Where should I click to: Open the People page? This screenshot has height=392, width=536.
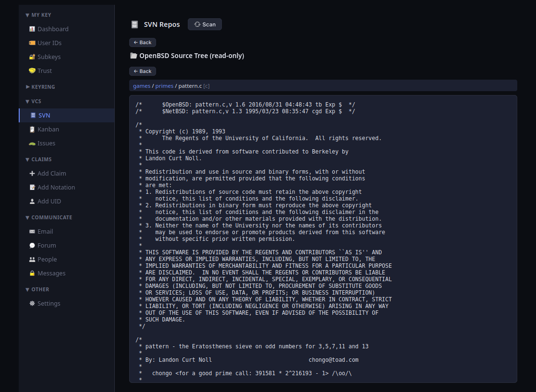[x=67, y=260]
